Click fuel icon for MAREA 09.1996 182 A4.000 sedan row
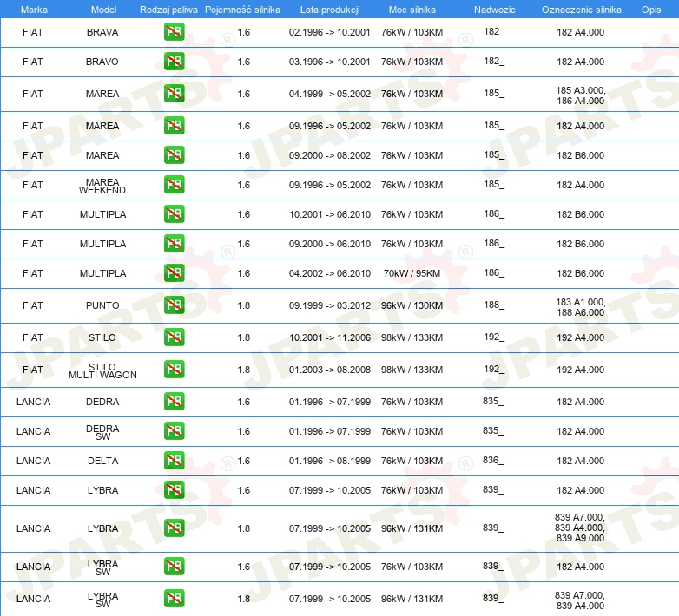This screenshot has height=616, width=679. [174, 126]
